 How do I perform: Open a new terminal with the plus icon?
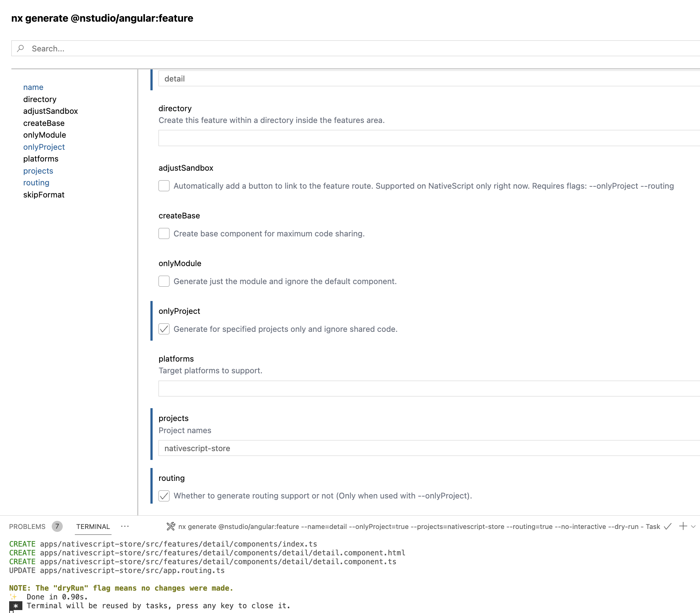(x=683, y=526)
